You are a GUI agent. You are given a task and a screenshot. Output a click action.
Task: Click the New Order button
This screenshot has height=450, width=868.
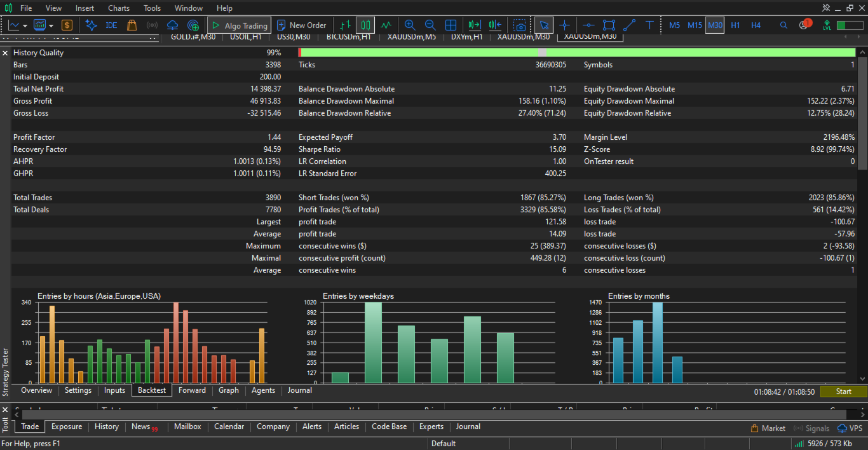(x=301, y=25)
